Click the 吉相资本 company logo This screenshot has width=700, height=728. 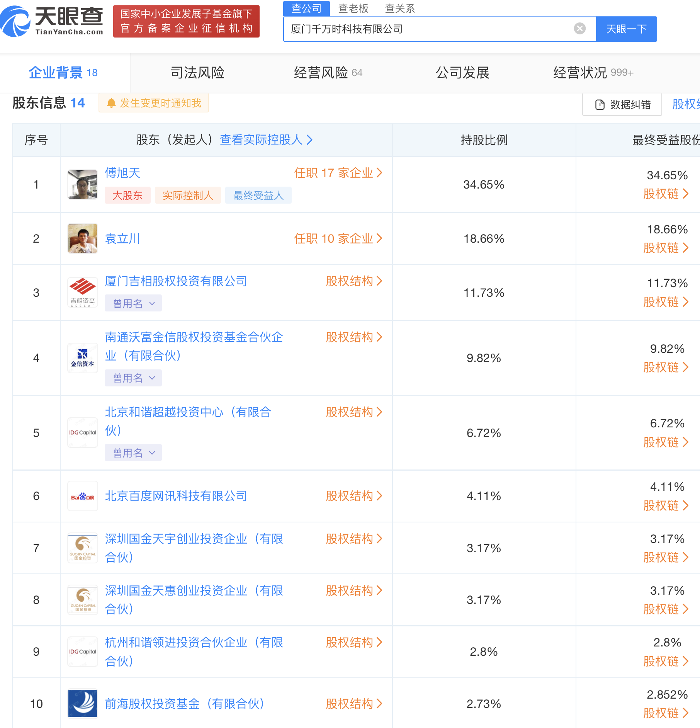click(x=83, y=293)
